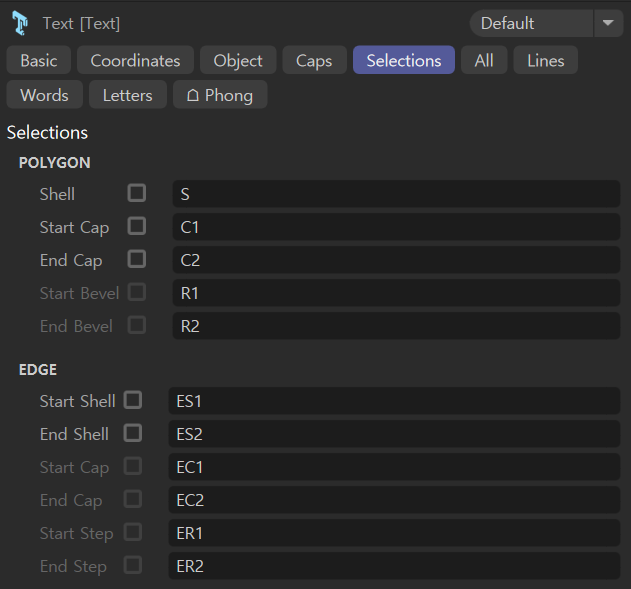Viewport: 631px width, 589px height.
Task: Go to the Caps tab
Action: point(314,61)
